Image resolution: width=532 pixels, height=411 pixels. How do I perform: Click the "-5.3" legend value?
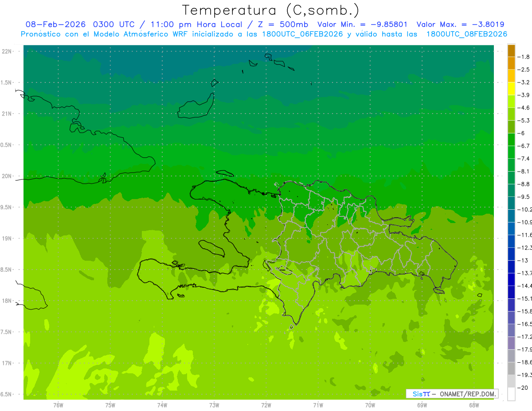(524, 120)
